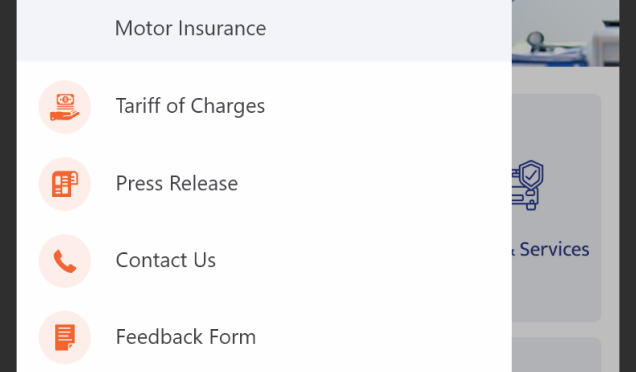Click the shield checkmark icon on the Services card
Viewport: 636px width, 372px height.
(528, 185)
